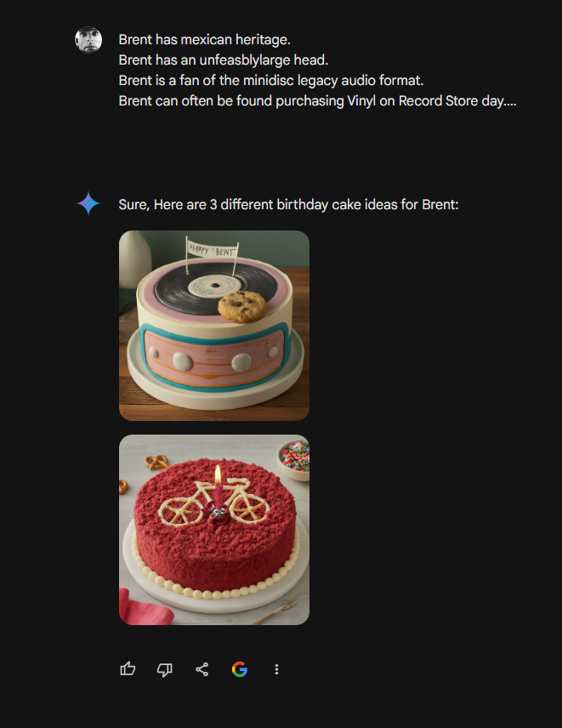Click the Google double-check response icon
Viewport: 562px width, 728px height.
[x=240, y=669]
